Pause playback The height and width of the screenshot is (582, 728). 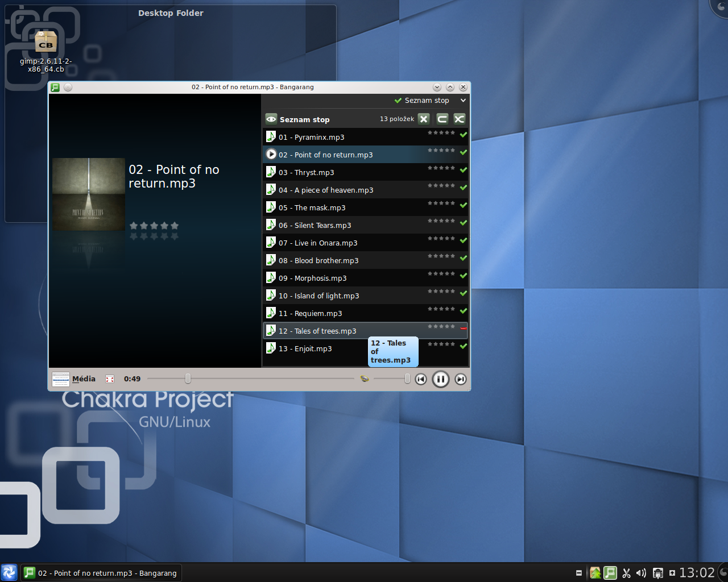pyautogui.click(x=441, y=379)
